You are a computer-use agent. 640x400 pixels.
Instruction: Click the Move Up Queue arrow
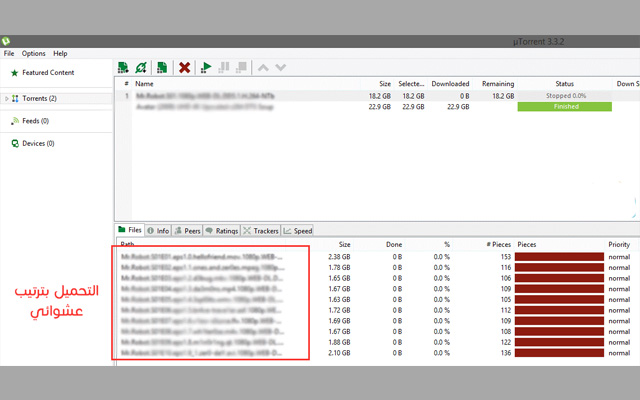(264, 67)
